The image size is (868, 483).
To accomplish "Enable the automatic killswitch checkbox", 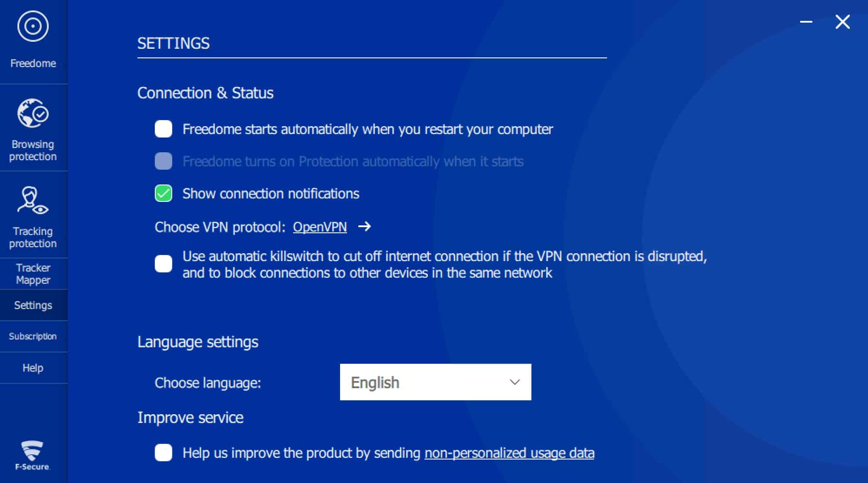I will [164, 264].
